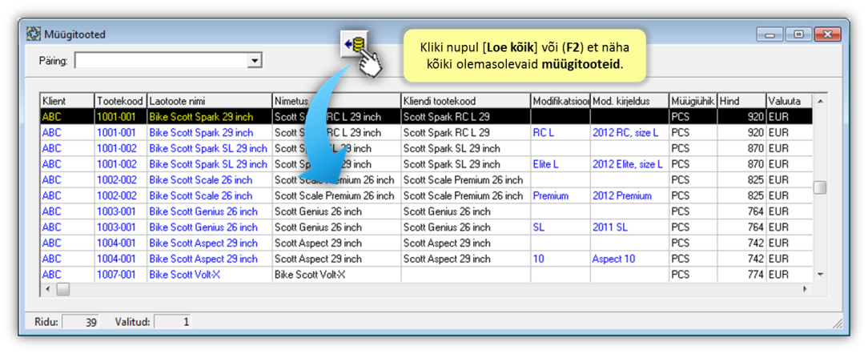Select the 'Premium' modification cell
This screenshot has width=868, height=354.
click(x=561, y=196)
